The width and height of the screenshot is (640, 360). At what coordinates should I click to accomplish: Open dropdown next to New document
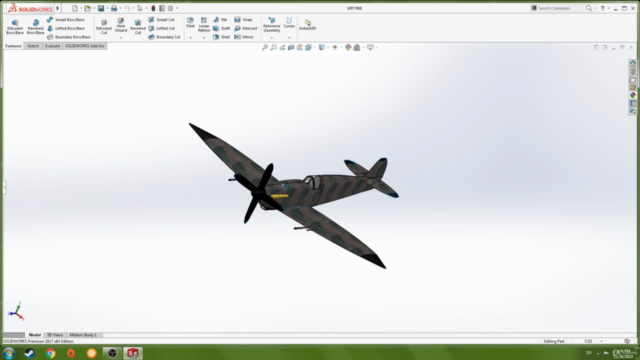(x=81, y=8)
